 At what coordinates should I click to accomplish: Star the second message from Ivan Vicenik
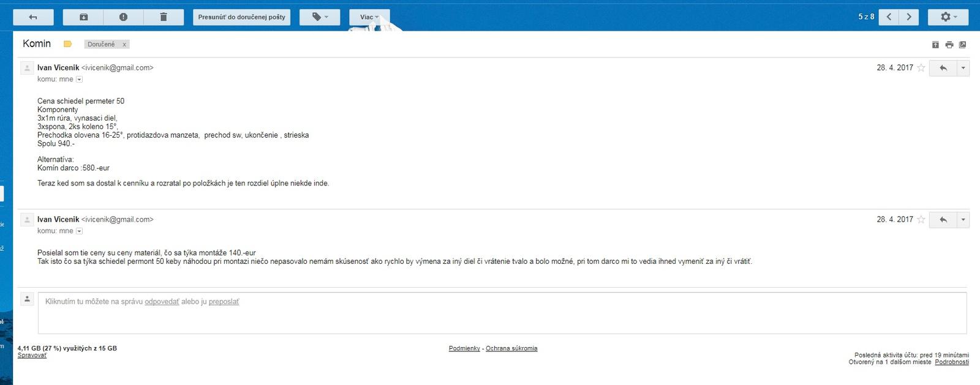click(x=921, y=220)
